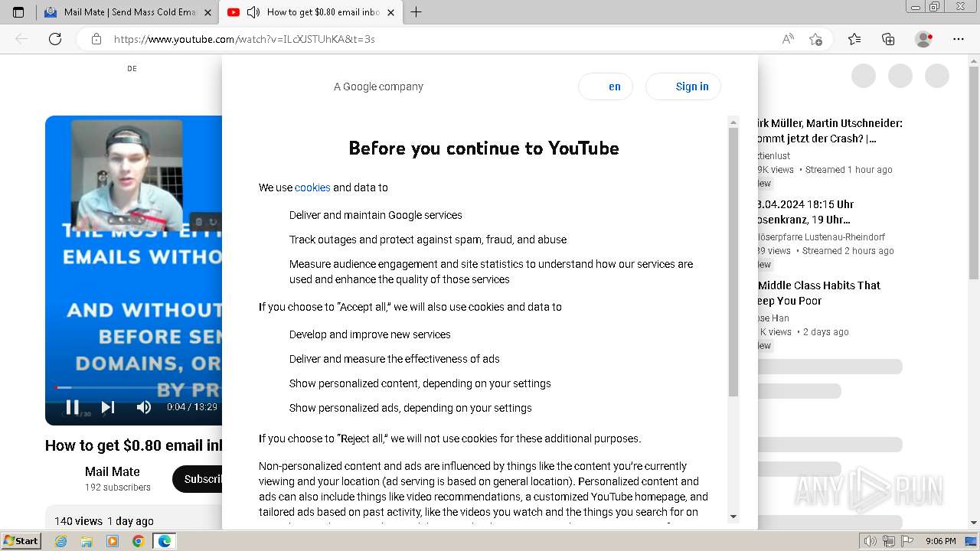The image size is (980, 551).
Task: Open File Explorer from taskbar
Action: pyautogui.click(x=87, y=541)
